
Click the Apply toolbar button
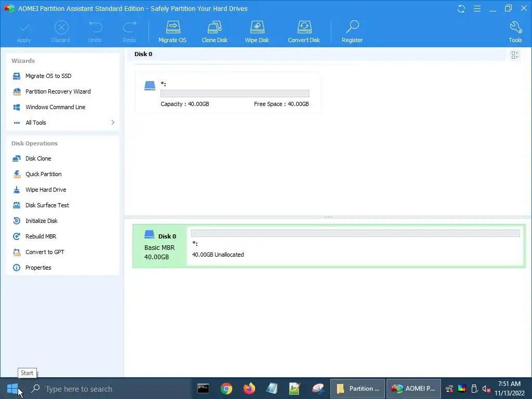tap(24, 32)
